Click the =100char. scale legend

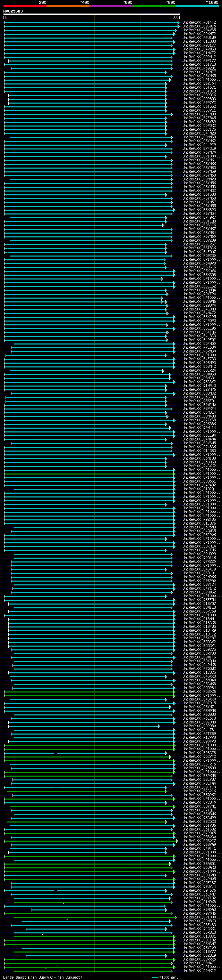pos(165,977)
